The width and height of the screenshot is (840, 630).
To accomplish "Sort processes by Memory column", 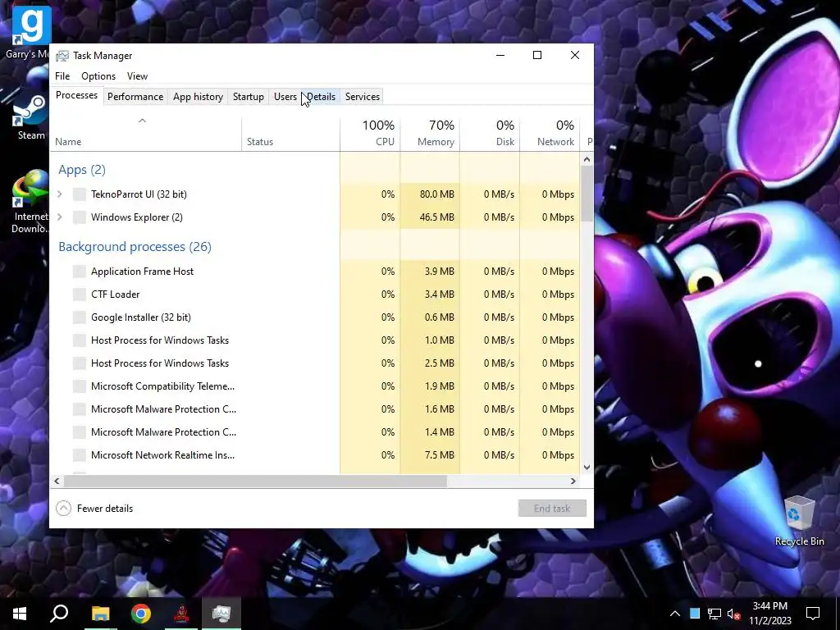I will [430, 133].
